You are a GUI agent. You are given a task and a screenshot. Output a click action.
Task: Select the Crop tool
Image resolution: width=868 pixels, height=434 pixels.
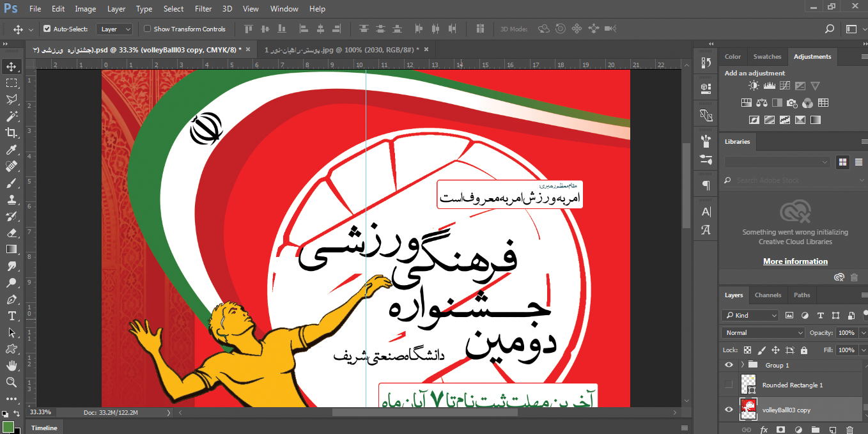11,133
